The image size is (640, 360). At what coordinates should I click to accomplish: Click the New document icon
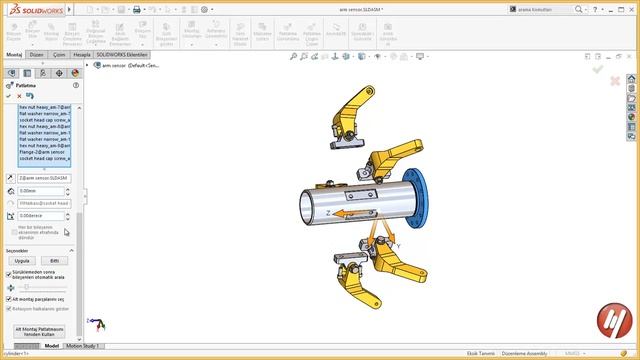point(89,9)
